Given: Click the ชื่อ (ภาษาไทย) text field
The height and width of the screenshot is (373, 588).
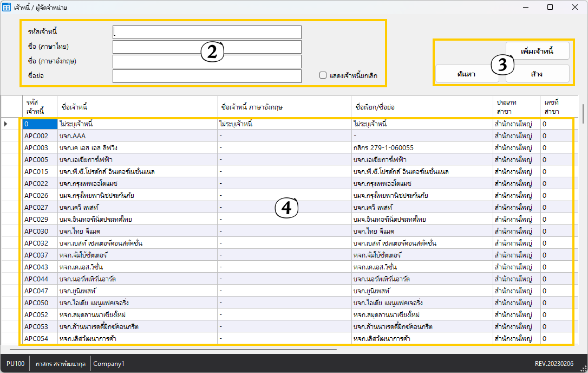Looking at the screenshot, I should pos(207,47).
